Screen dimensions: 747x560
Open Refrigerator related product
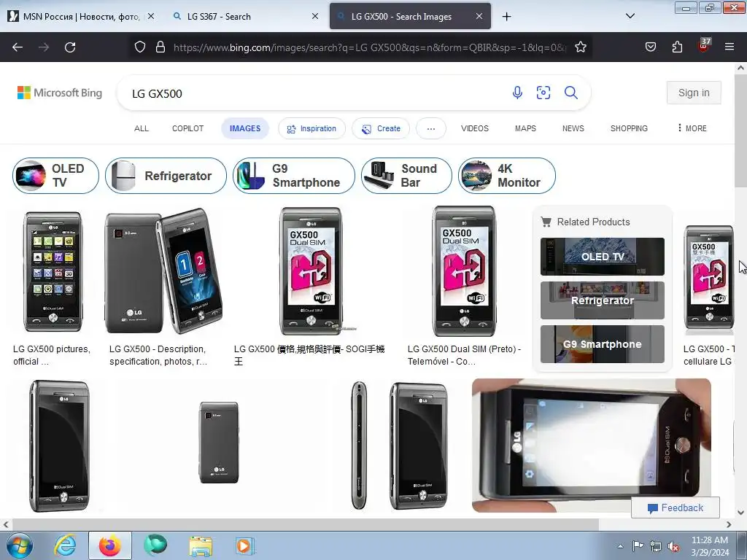(602, 300)
